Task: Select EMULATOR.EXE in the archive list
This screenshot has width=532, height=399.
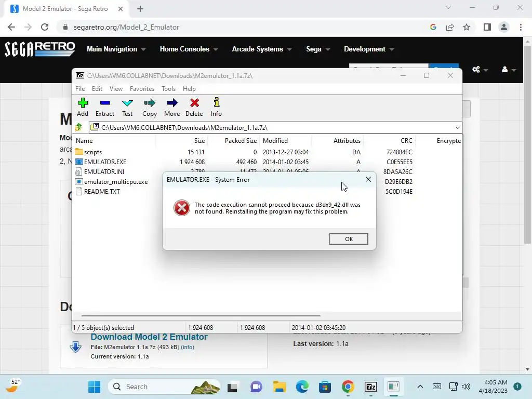Action: 267,162
